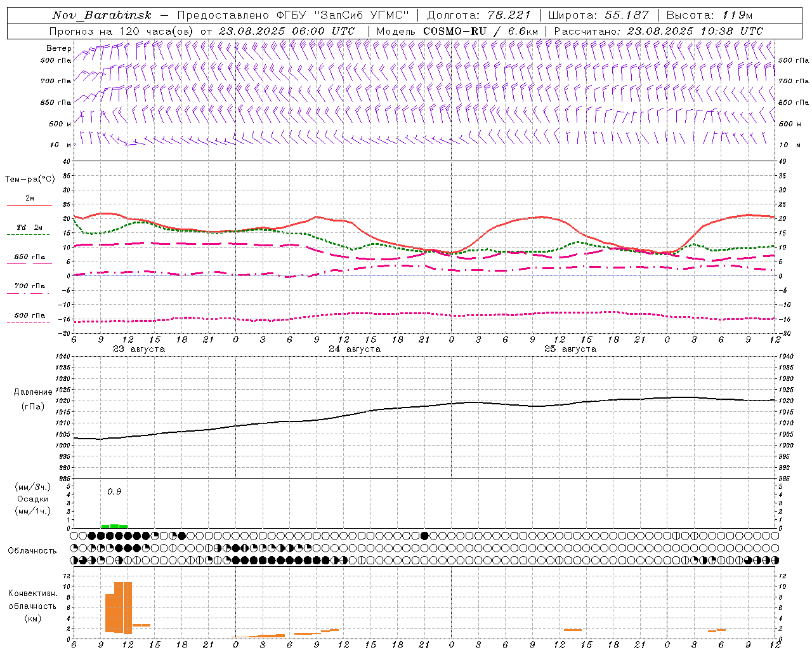This screenshot has width=812, height=650.
Task: Click the Тем-ра(°C) temperature axis label
Action: coord(30,180)
